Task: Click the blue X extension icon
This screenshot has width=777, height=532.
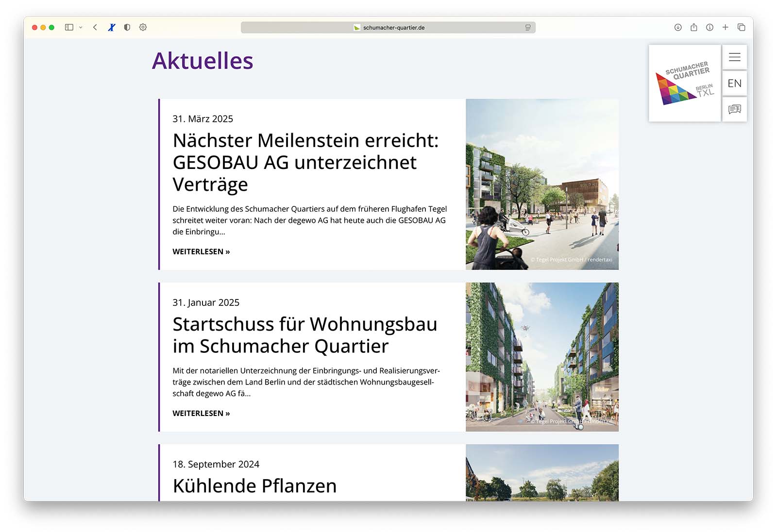Action: (x=111, y=27)
